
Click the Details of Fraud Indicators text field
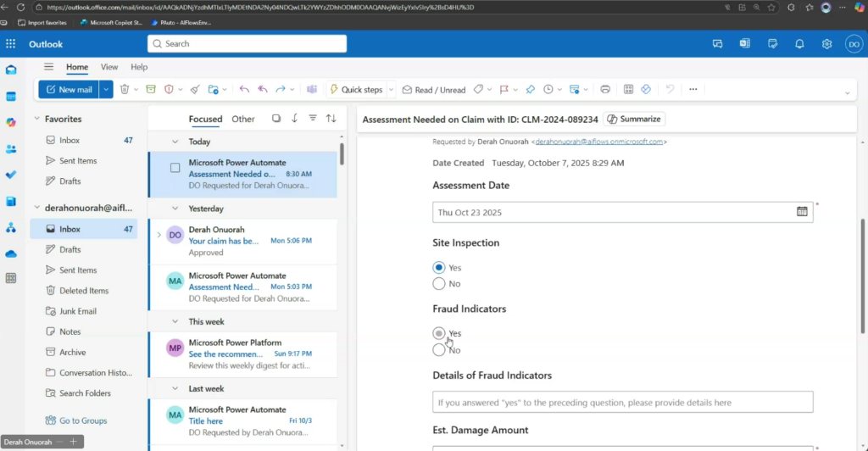click(x=622, y=402)
